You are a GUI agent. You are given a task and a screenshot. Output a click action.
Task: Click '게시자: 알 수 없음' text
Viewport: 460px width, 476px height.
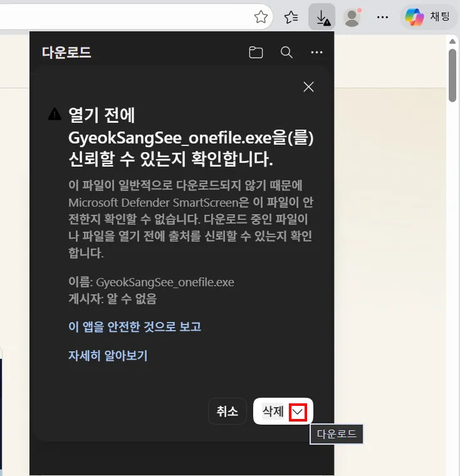click(x=112, y=299)
